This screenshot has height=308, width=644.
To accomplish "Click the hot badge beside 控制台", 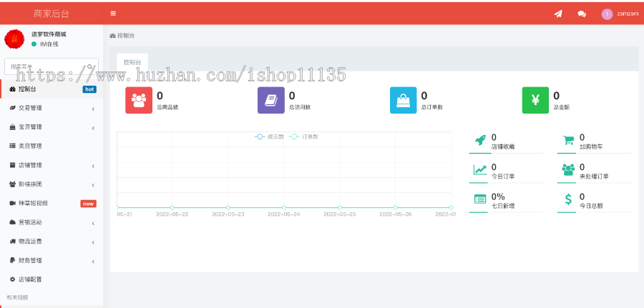I will tap(89, 89).
